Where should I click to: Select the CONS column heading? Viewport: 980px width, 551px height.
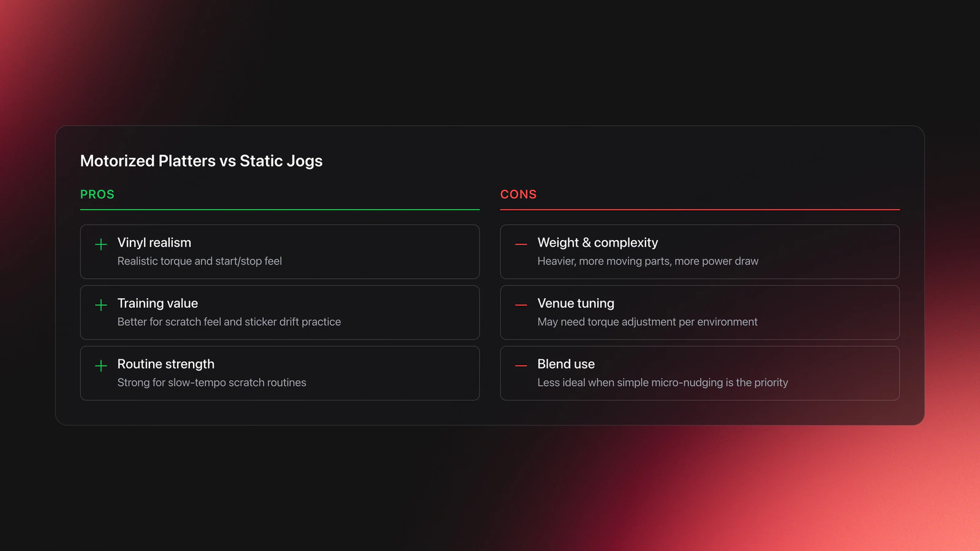click(518, 194)
